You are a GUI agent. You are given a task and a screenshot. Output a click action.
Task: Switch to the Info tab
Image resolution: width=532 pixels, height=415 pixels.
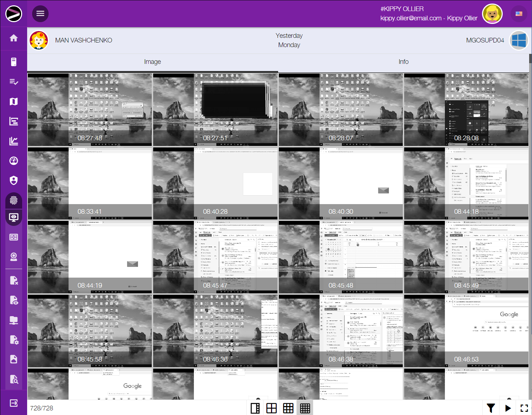click(x=403, y=62)
